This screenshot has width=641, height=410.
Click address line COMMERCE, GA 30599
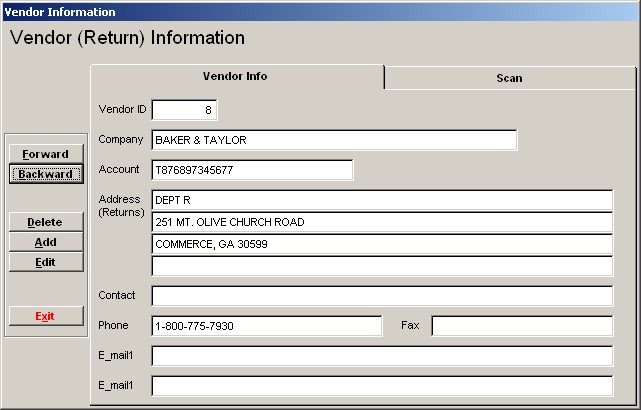point(382,244)
